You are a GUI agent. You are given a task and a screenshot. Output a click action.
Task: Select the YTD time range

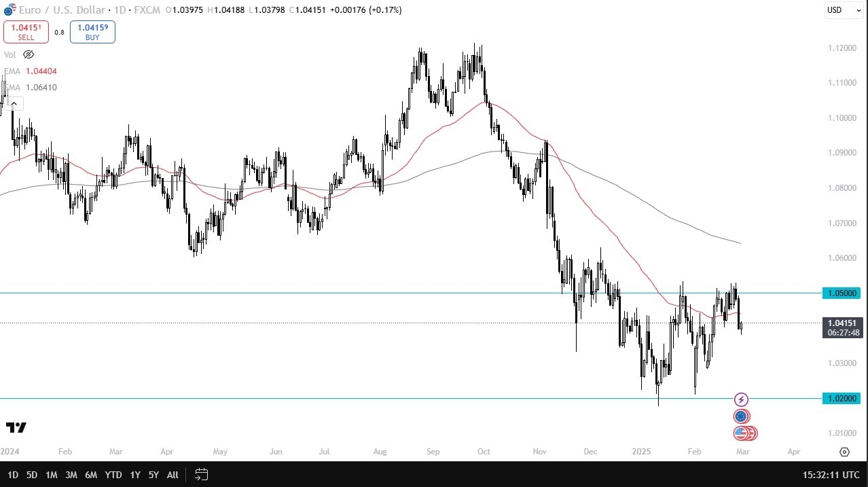point(113,475)
